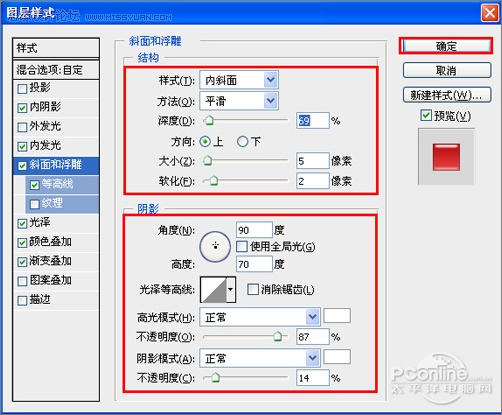Select the 描边 stroke list entry

point(56,300)
